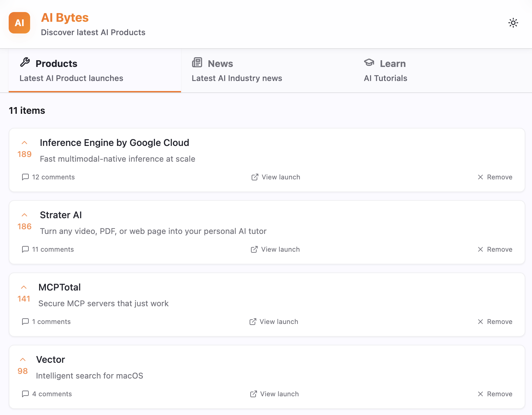Click the Strater AI title
This screenshot has width=532, height=415.
(x=61, y=215)
